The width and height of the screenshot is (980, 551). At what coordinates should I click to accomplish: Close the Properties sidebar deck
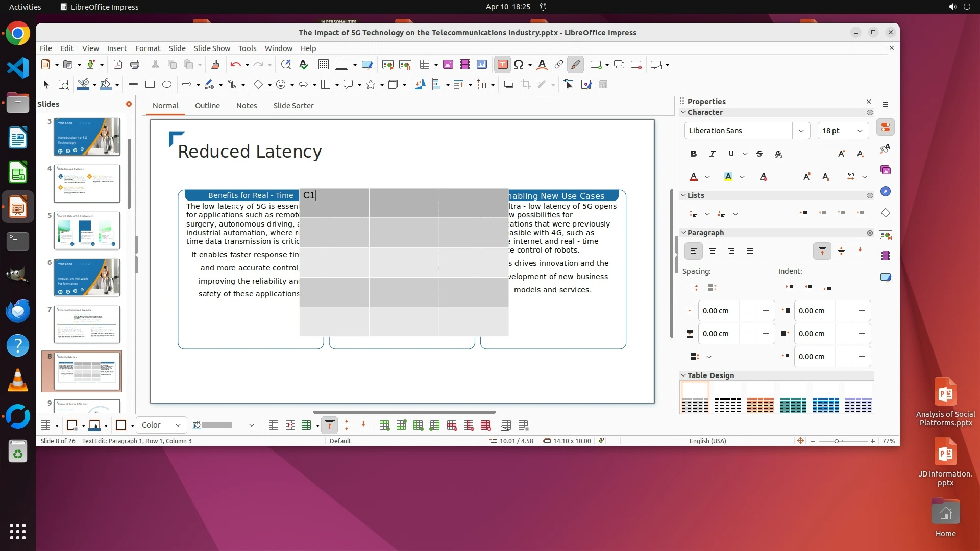coord(869,102)
